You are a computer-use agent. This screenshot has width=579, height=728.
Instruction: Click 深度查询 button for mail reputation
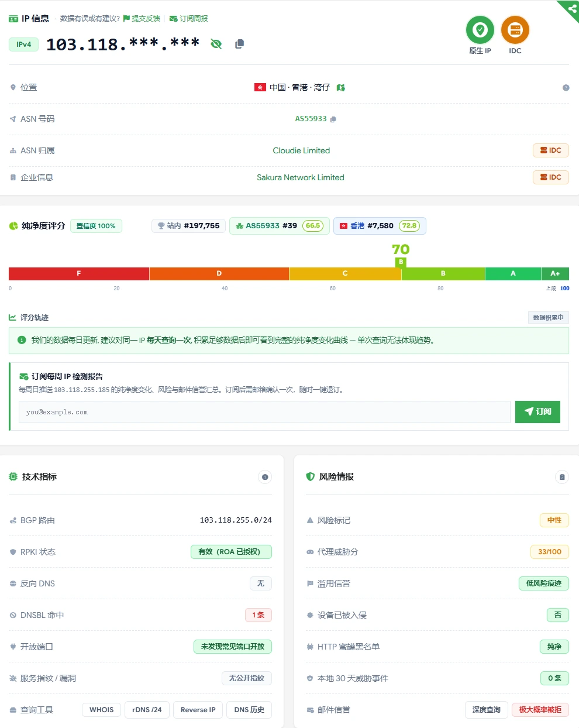coord(487,710)
